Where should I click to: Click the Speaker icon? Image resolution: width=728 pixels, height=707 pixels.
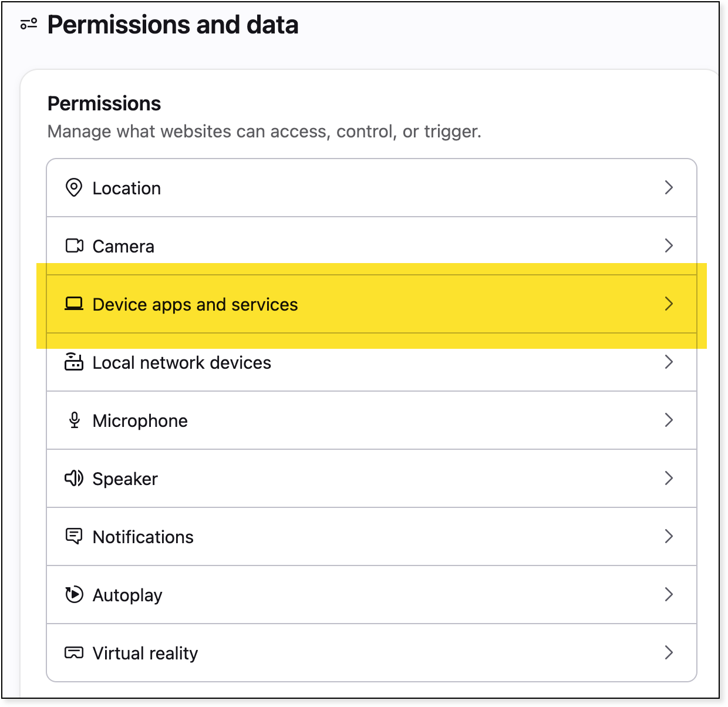(x=74, y=478)
